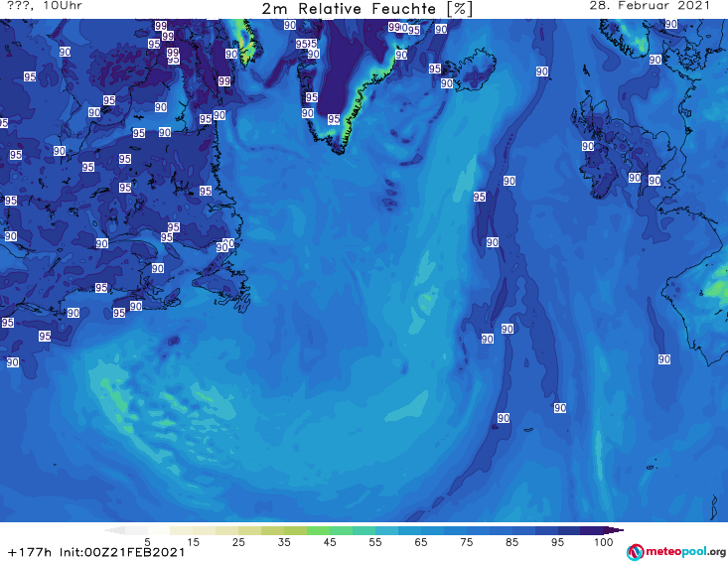The image size is (728, 562).
Task: Click the '2m Relative Feuchte [%]' map title
Action: (366, 9)
